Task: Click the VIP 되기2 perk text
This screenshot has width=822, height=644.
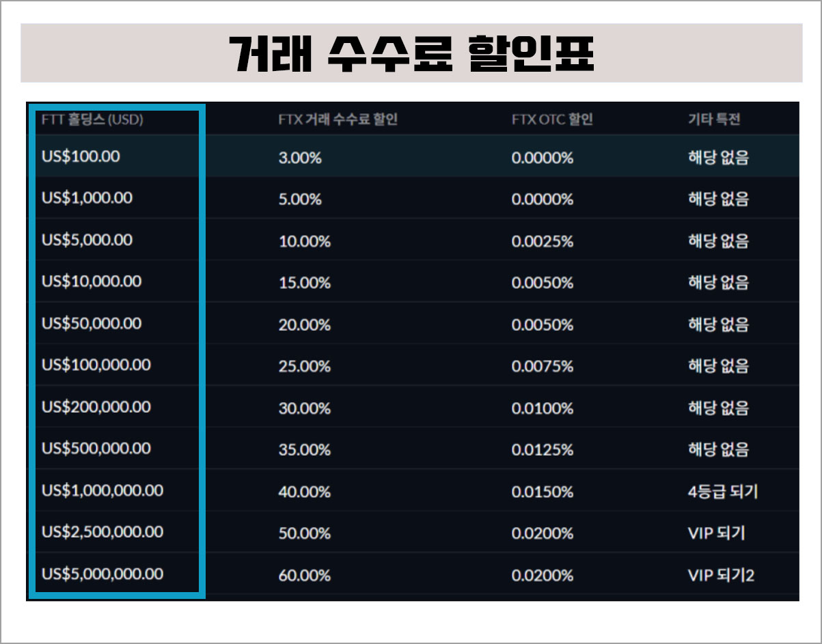Action: (x=721, y=575)
